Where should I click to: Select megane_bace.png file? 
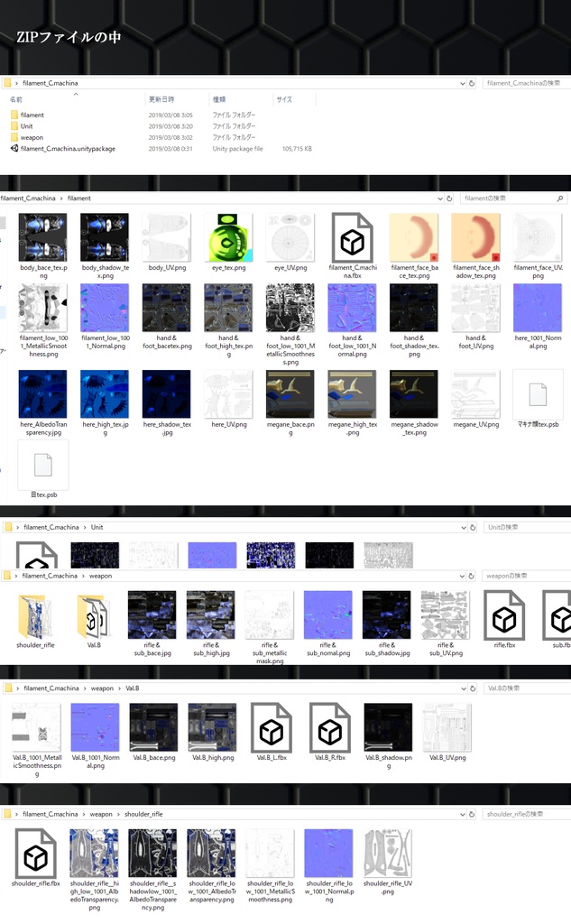[290, 403]
